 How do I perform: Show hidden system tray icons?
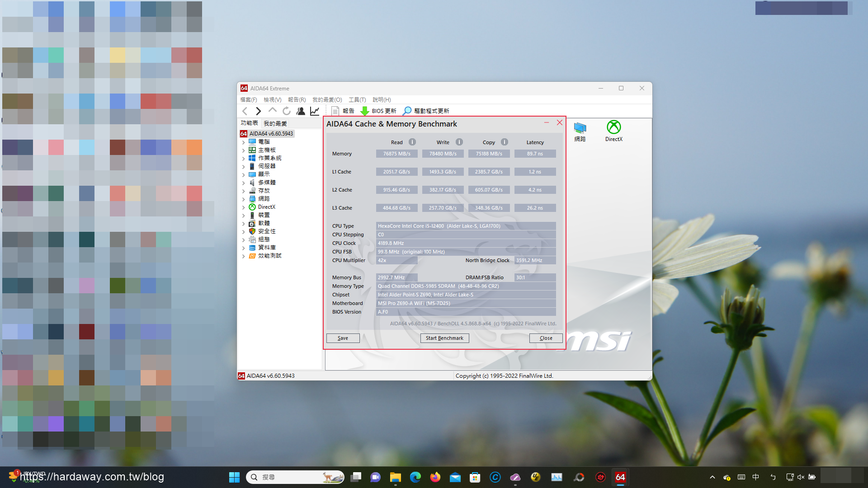(x=712, y=477)
